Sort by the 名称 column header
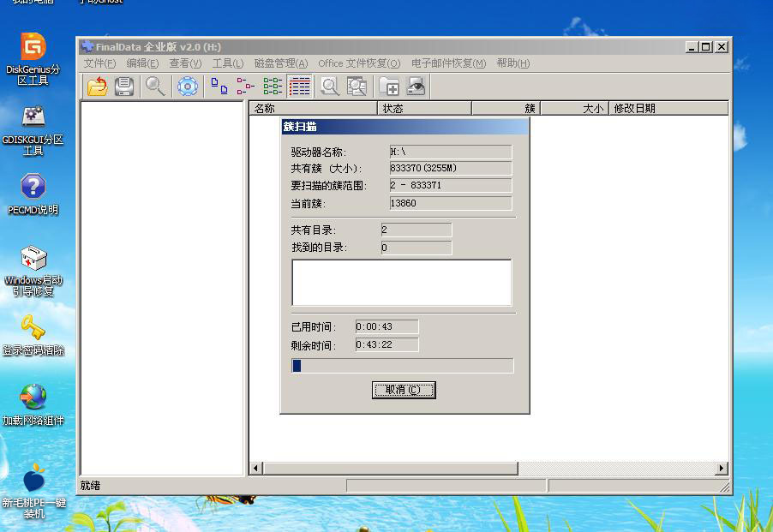 [314, 108]
